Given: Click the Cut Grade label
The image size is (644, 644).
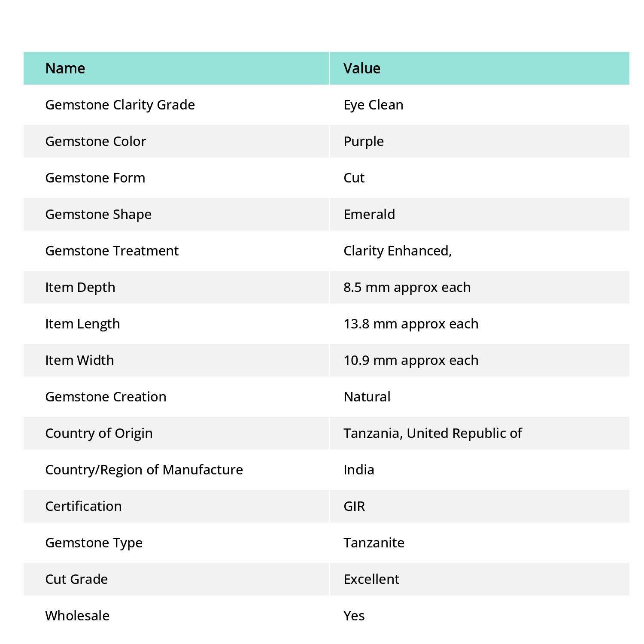Looking at the screenshot, I should 76,579.
